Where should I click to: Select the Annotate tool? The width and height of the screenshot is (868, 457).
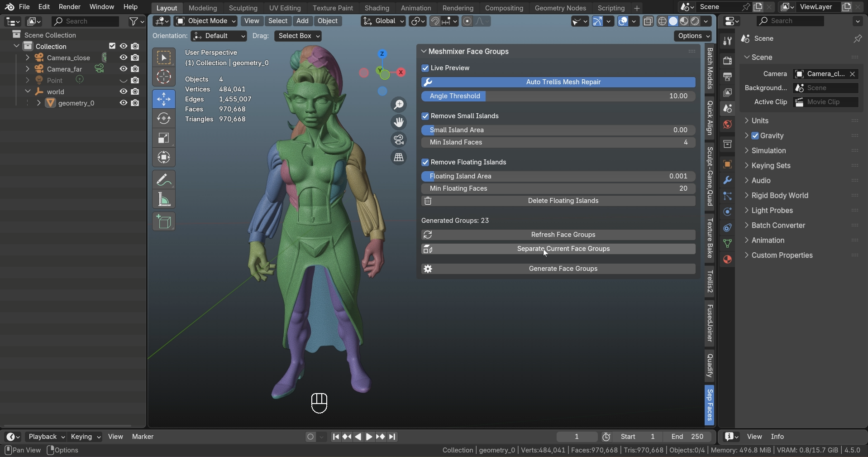coord(164,180)
